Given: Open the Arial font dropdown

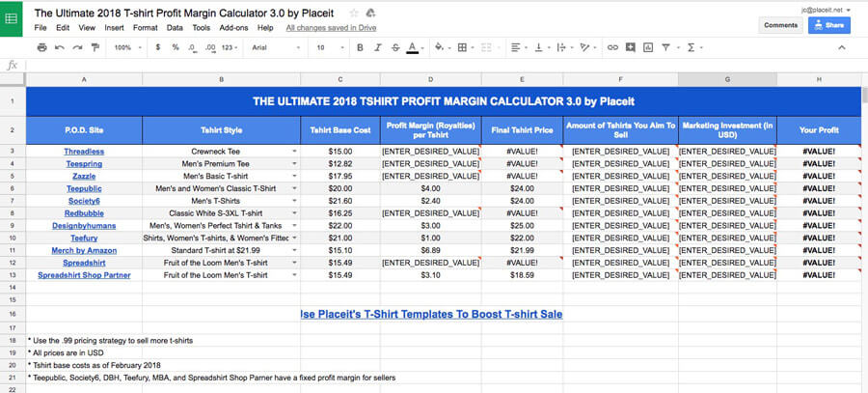Looking at the screenshot, I should [x=276, y=47].
